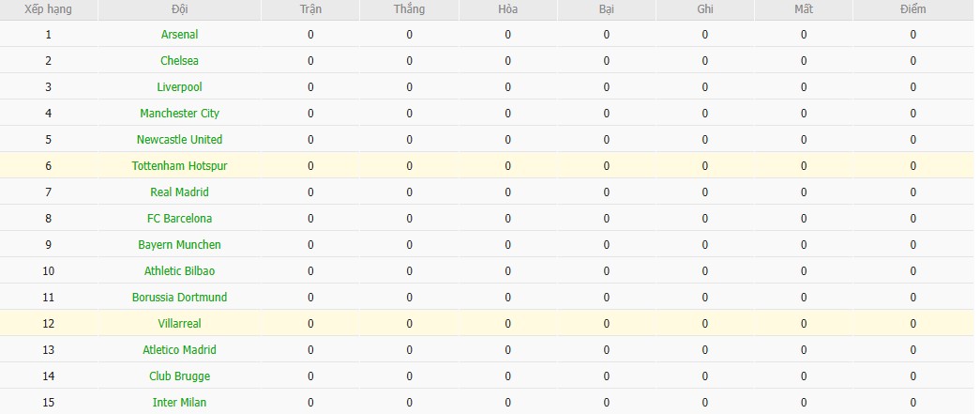980x414 pixels.
Task: Open Liverpool team page
Action: 179,87
